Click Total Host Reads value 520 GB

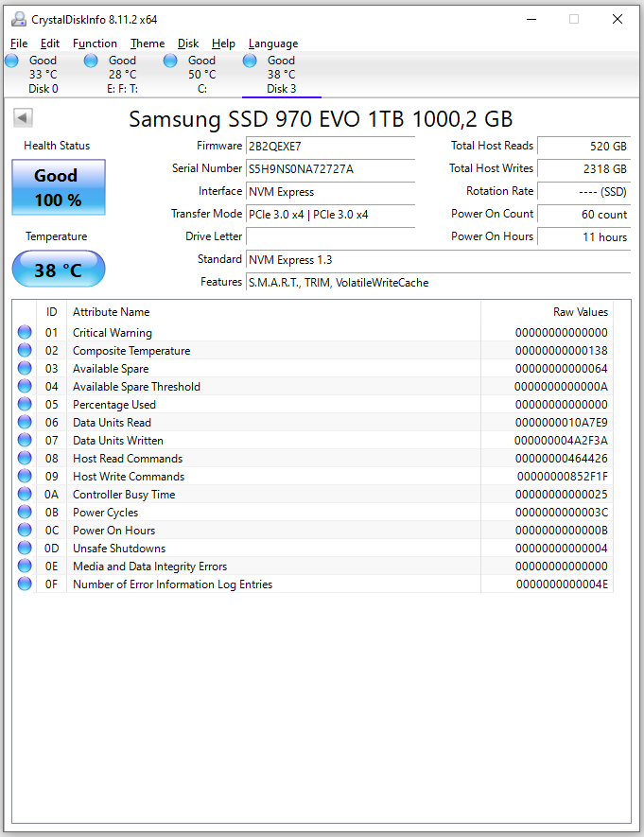(x=583, y=147)
